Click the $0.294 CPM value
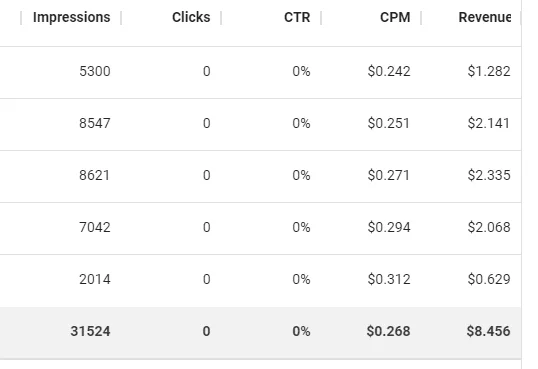This screenshot has width=538, height=369. point(389,227)
